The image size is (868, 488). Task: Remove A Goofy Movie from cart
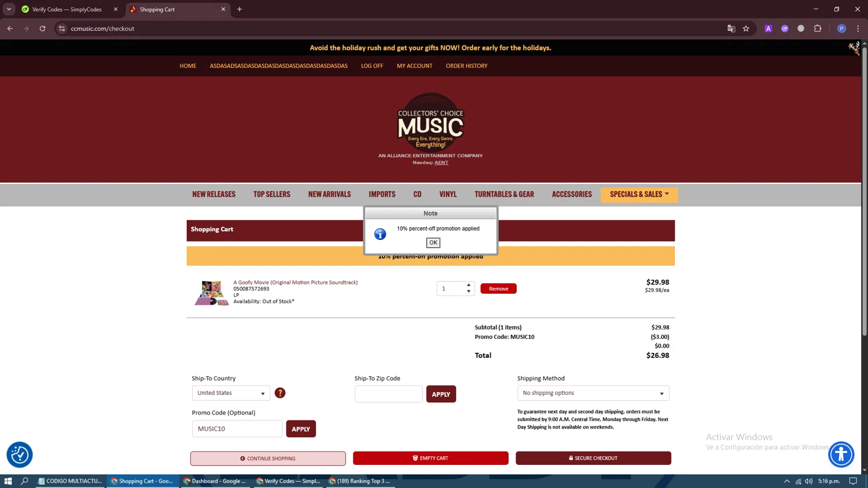tap(498, 289)
